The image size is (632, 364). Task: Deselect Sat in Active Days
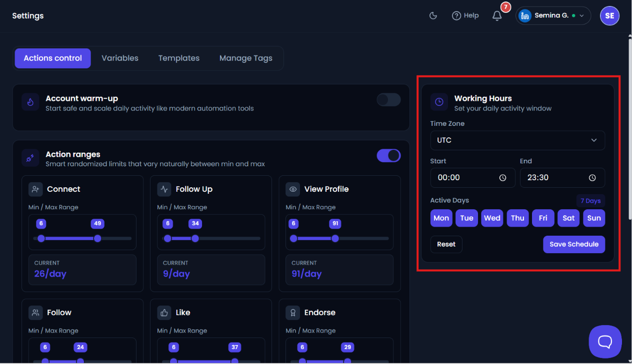568,218
